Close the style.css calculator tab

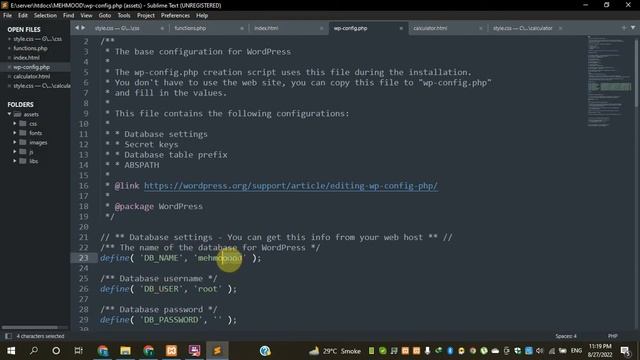click(560, 28)
